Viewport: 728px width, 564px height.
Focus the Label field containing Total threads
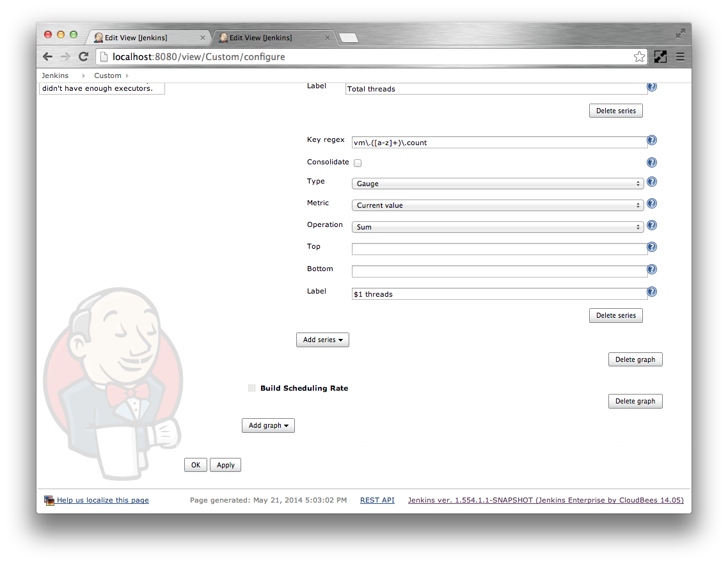tap(496, 89)
